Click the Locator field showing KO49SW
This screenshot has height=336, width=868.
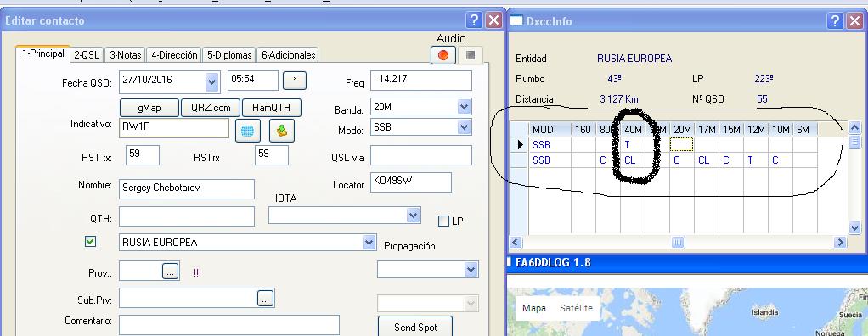411,182
